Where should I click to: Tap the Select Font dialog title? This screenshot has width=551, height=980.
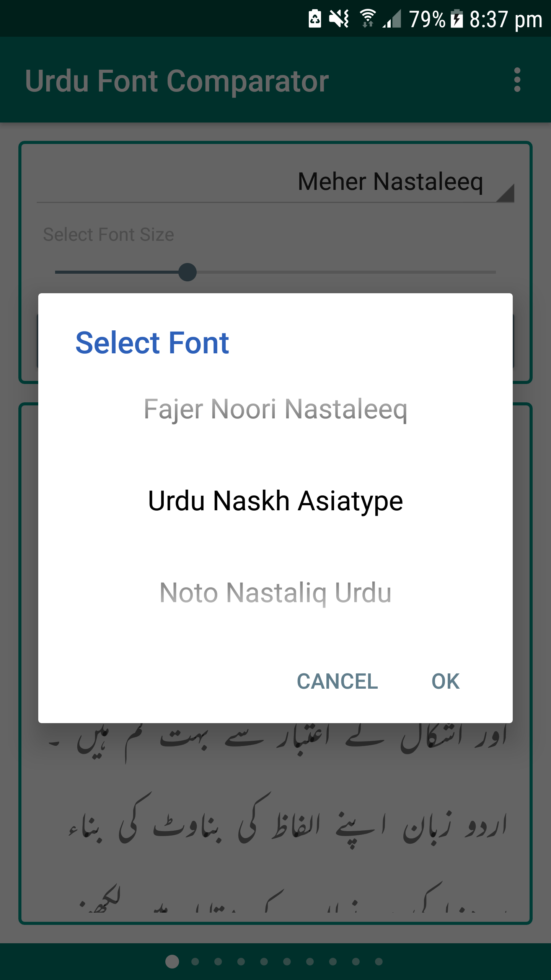pos(152,343)
